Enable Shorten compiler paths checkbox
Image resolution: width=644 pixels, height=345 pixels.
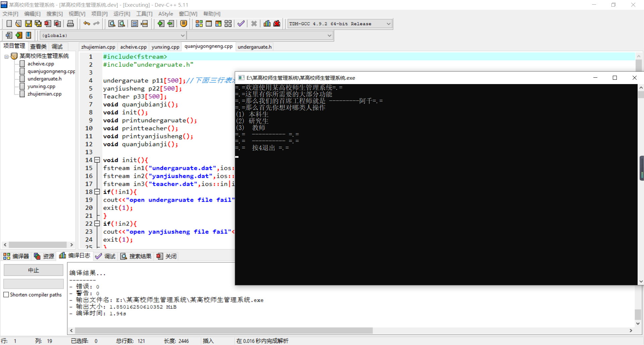coord(6,295)
